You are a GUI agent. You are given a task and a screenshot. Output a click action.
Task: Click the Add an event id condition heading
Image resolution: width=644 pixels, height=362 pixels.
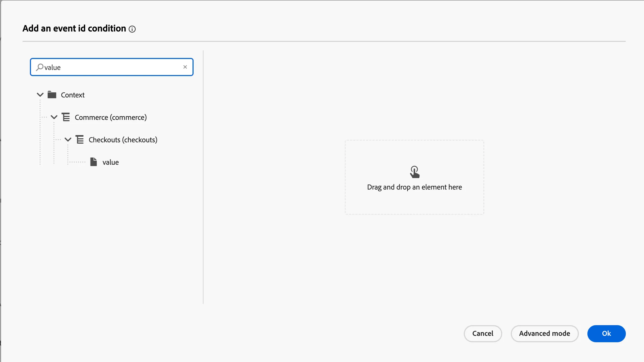[x=74, y=29]
